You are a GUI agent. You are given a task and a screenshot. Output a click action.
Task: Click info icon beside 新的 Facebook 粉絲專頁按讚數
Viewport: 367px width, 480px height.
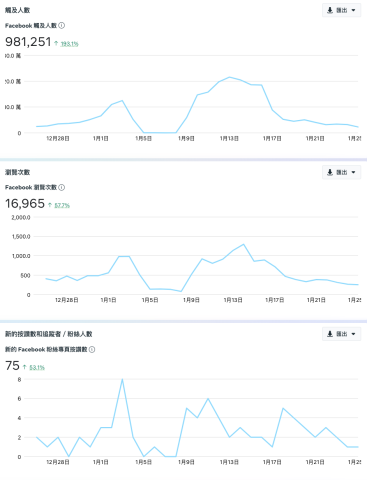pos(92,349)
